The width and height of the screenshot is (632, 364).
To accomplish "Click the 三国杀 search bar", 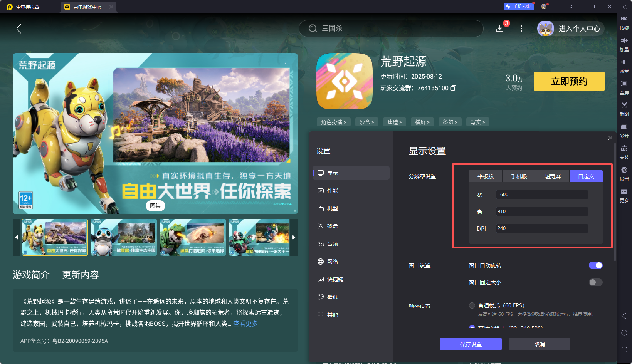I will tap(390, 29).
